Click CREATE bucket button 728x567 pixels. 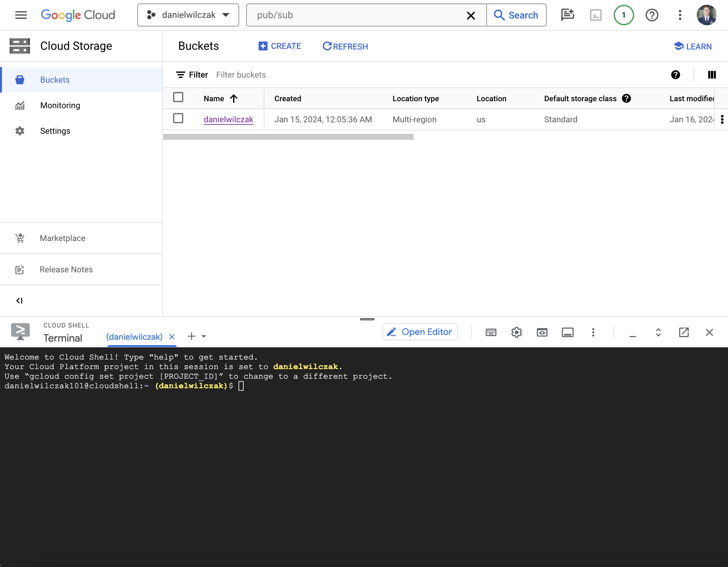tap(280, 46)
